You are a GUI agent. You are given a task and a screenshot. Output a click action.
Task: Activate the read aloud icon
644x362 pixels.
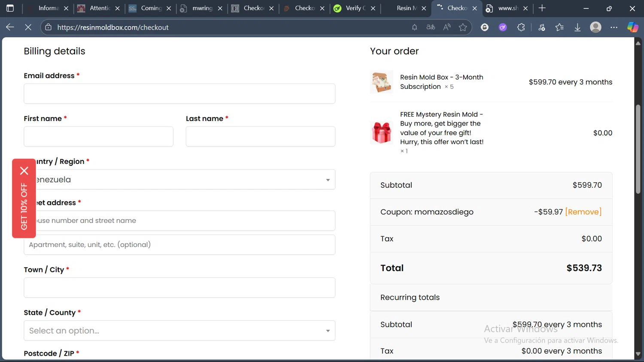pyautogui.click(x=447, y=27)
